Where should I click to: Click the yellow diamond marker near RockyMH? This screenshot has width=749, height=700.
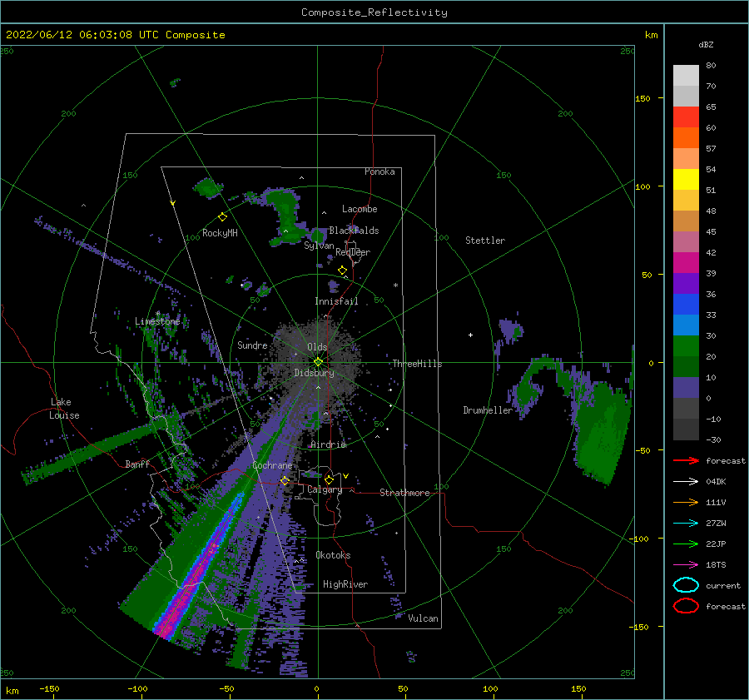[222, 217]
